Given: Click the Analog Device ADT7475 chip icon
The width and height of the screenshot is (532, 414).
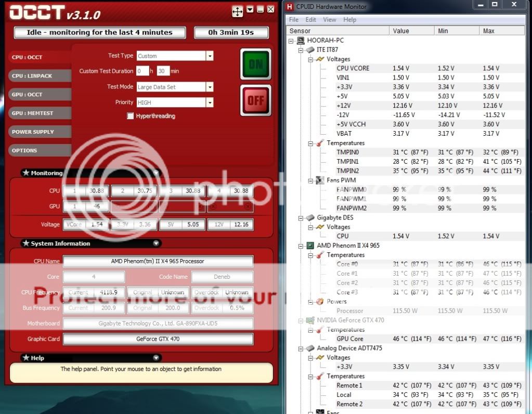Looking at the screenshot, I should 311,348.
